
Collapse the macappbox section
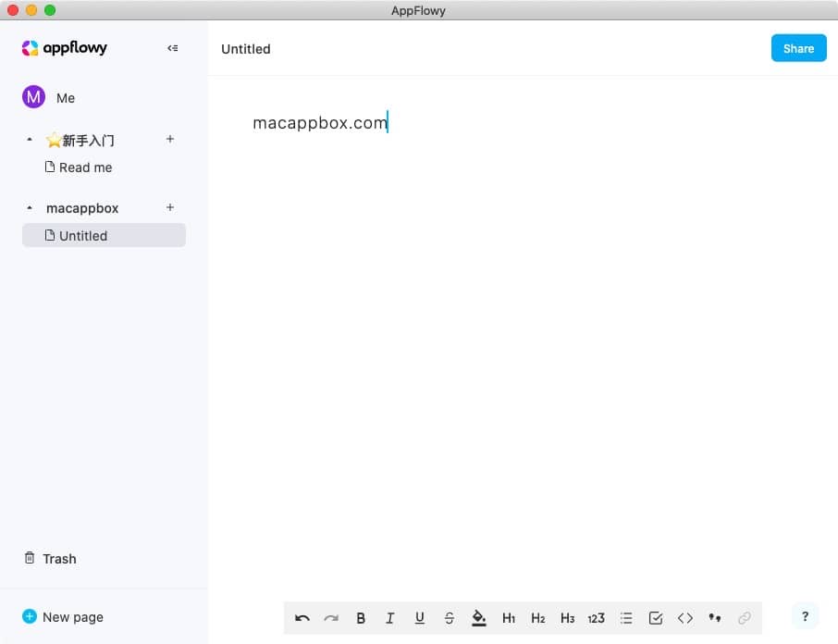[30, 207]
